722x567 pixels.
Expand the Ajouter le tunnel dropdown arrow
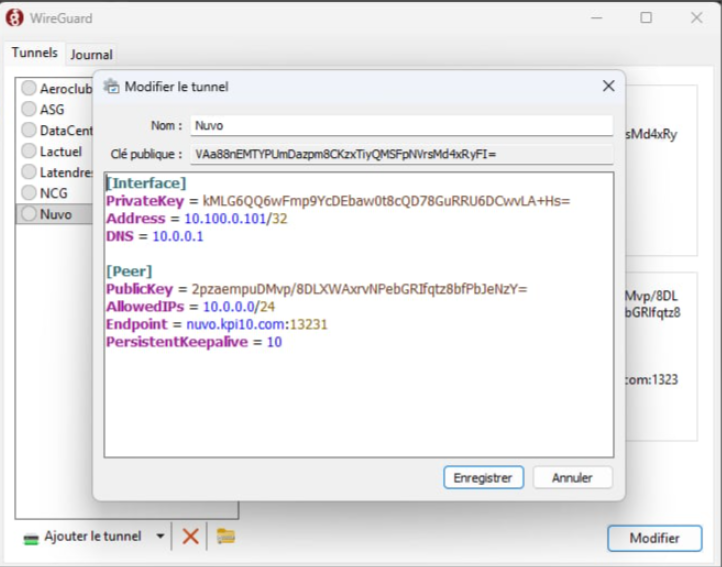(160, 536)
